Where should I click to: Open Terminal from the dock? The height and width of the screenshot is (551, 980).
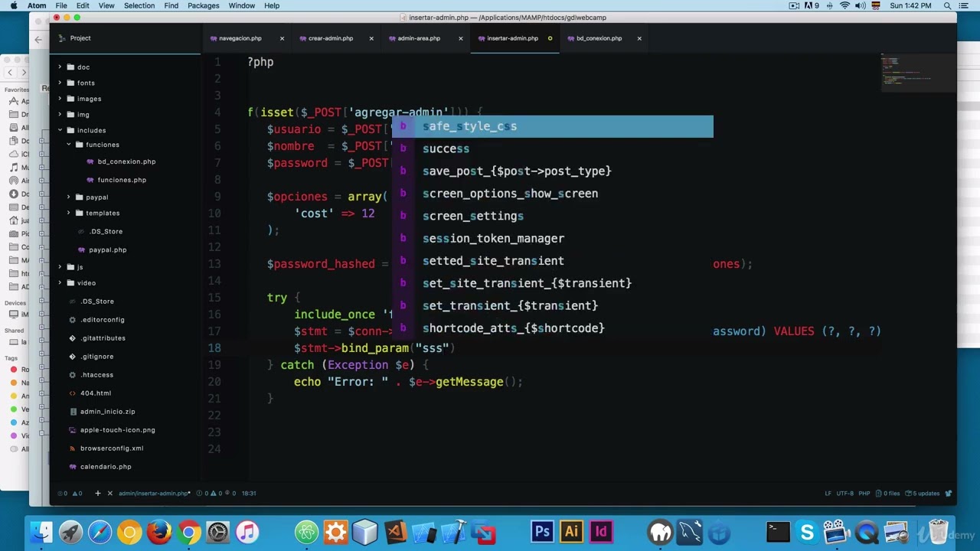(x=778, y=532)
